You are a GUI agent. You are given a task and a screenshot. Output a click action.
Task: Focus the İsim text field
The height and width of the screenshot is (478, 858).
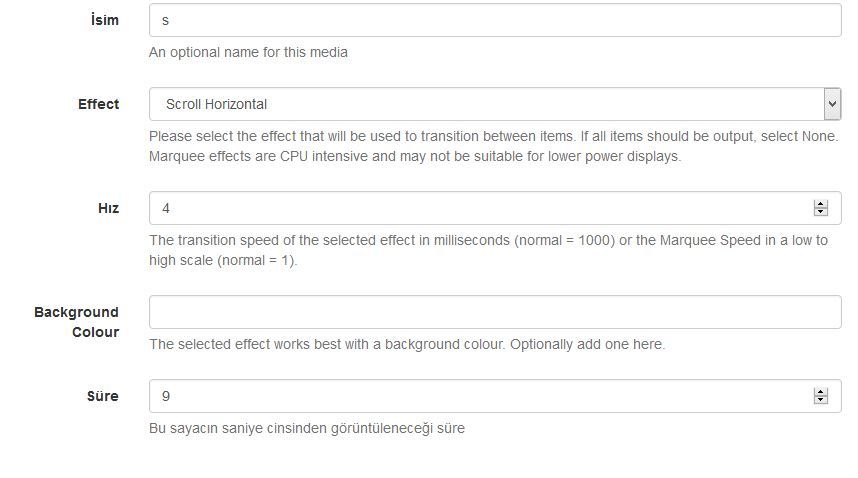pyautogui.click(x=494, y=20)
